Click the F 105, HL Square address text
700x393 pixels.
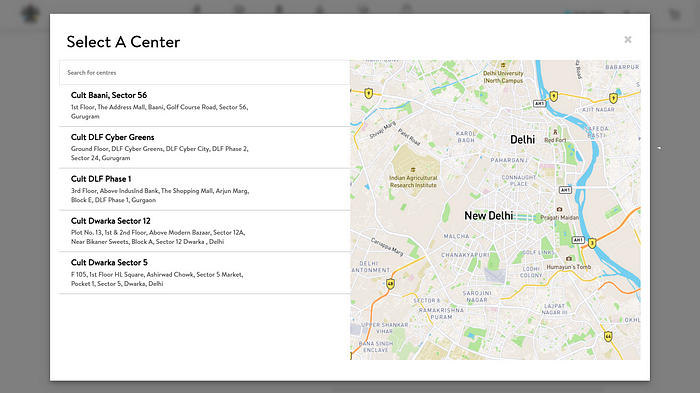(x=157, y=279)
